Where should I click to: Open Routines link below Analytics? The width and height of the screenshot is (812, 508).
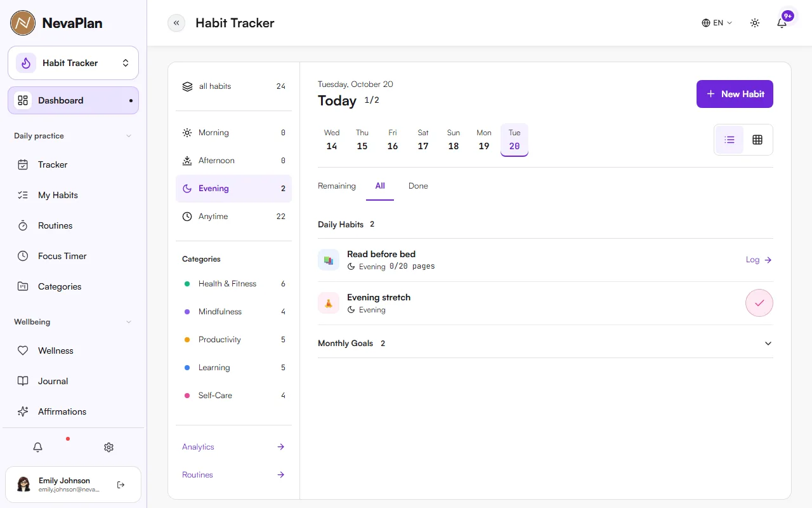tap(233, 475)
